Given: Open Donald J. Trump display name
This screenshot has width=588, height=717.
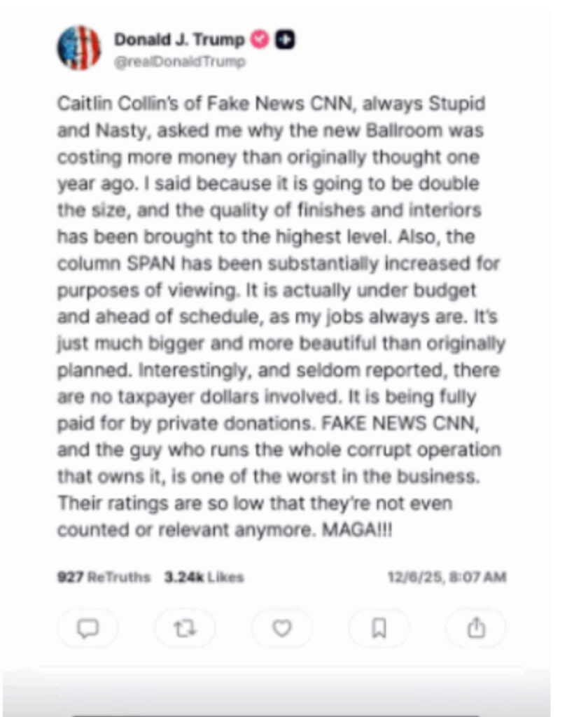Looking at the screenshot, I should click(179, 40).
